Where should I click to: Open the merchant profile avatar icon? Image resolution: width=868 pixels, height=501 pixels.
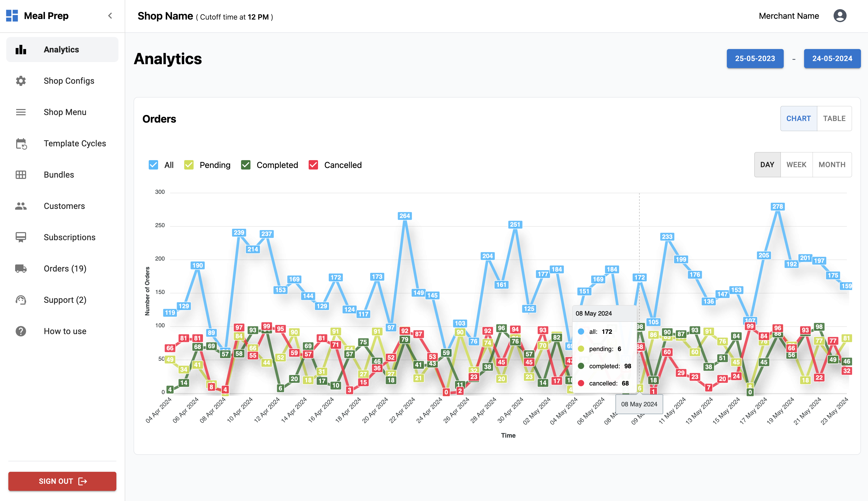(x=840, y=16)
